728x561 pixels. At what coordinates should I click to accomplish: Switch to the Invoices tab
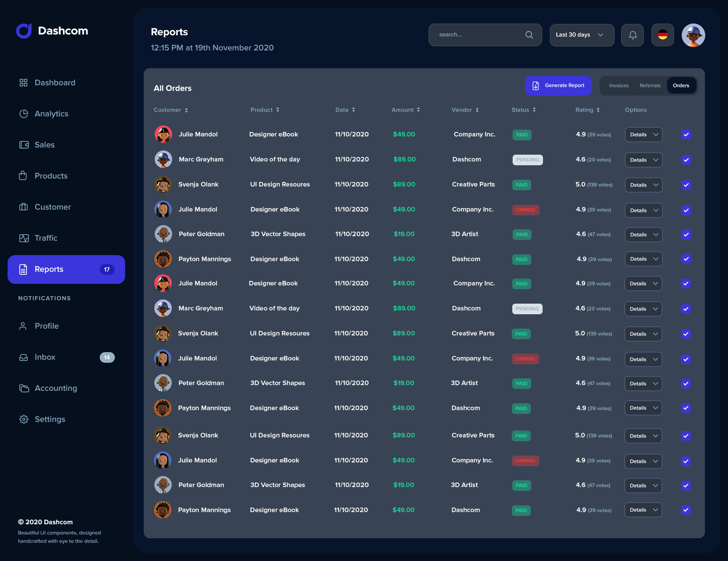618,85
